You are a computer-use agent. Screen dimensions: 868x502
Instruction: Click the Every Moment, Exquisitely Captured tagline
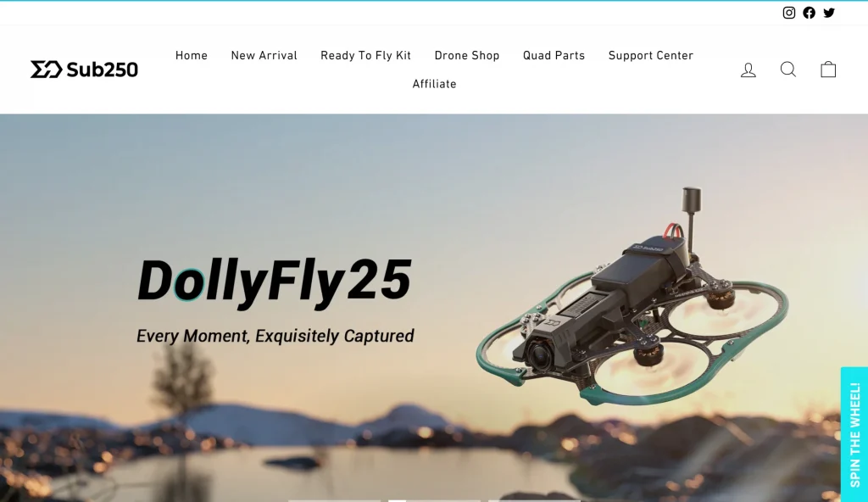(x=275, y=336)
